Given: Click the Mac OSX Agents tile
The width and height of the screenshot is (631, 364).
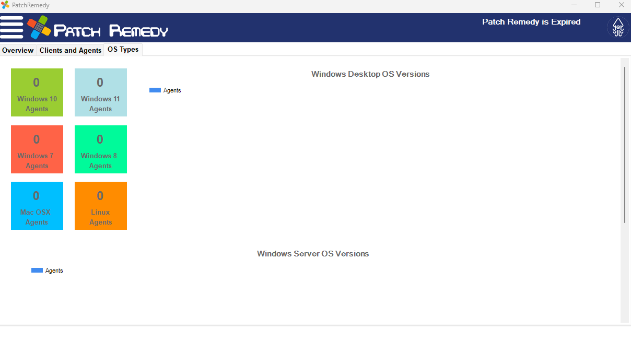Looking at the screenshot, I should pos(37,206).
